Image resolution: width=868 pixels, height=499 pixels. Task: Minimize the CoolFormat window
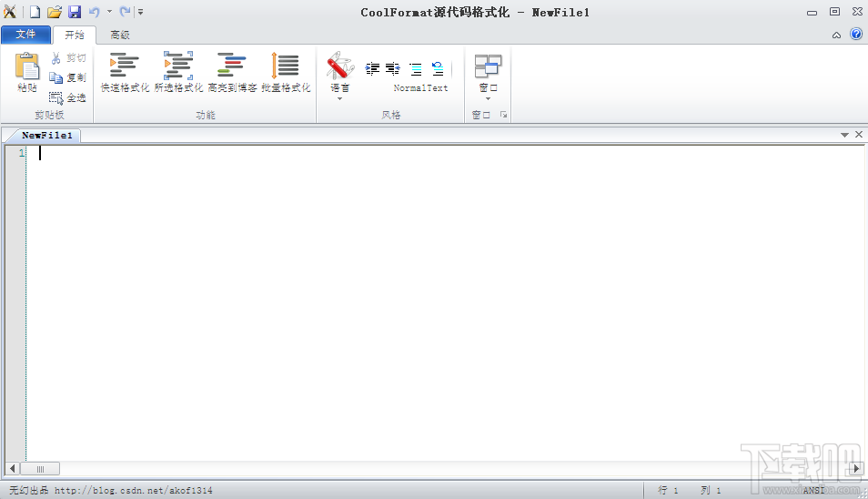coord(812,12)
